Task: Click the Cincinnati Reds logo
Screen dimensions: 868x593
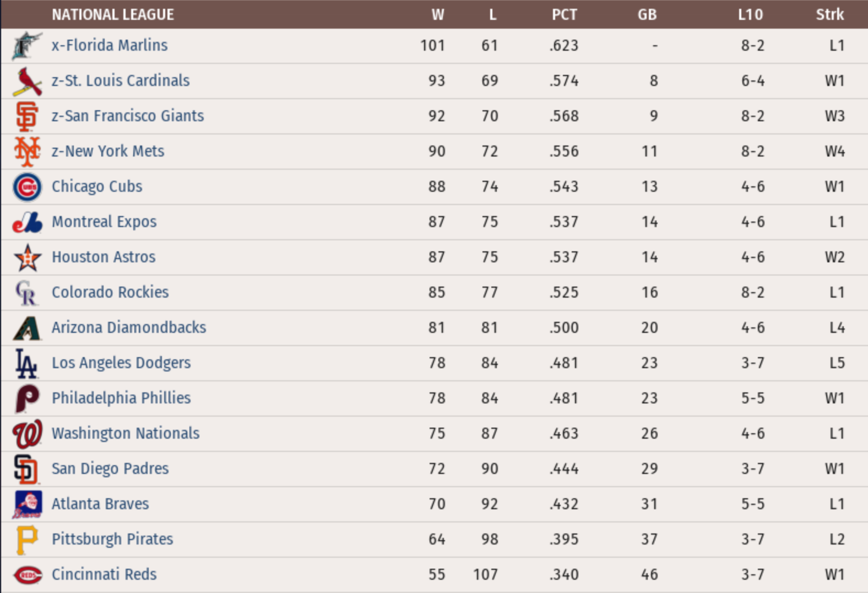Action: (x=27, y=575)
